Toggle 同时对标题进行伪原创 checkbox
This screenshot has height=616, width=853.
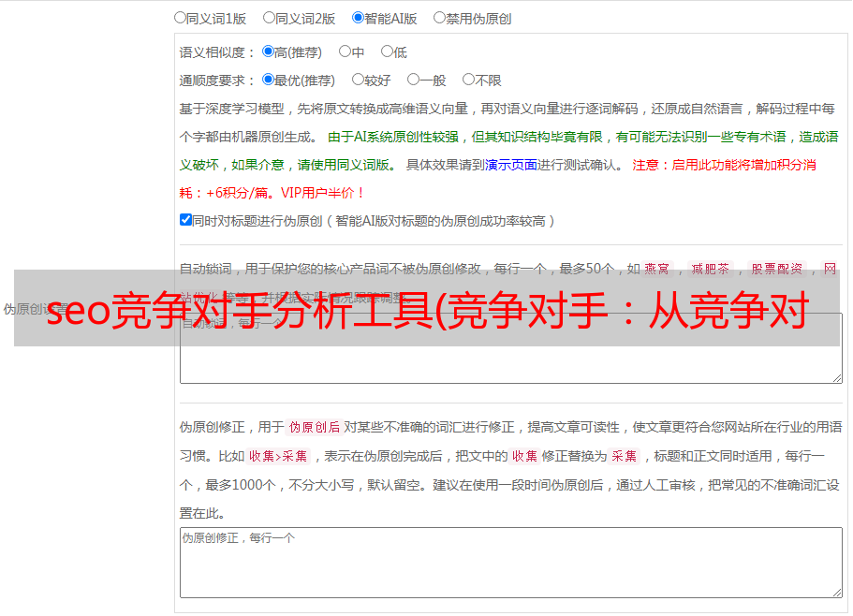tap(185, 220)
